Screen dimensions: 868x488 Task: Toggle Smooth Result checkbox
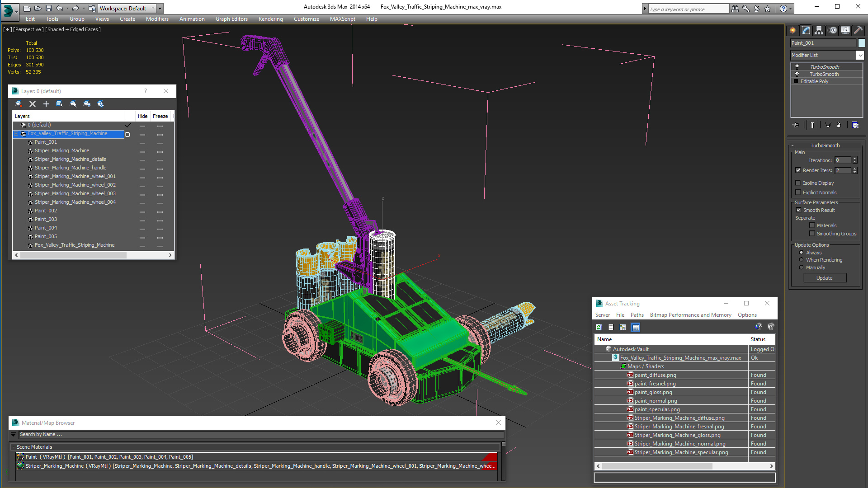pyautogui.click(x=798, y=210)
